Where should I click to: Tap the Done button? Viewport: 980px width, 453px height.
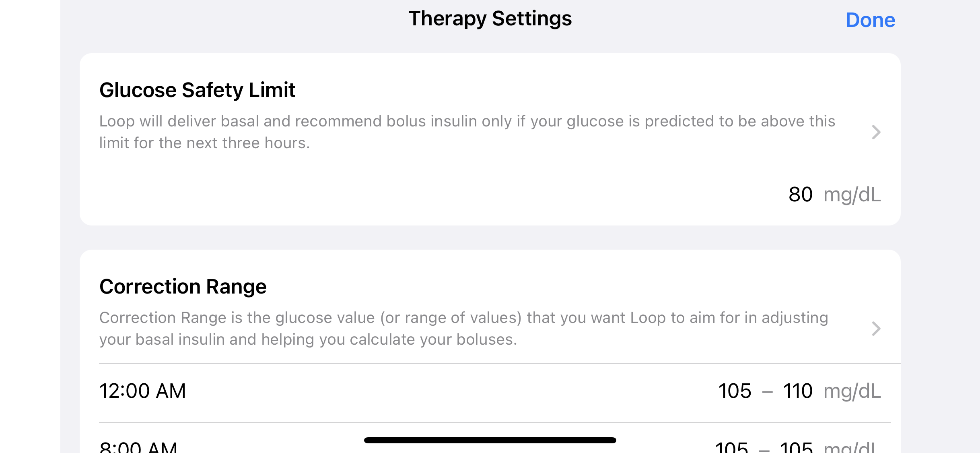(870, 20)
